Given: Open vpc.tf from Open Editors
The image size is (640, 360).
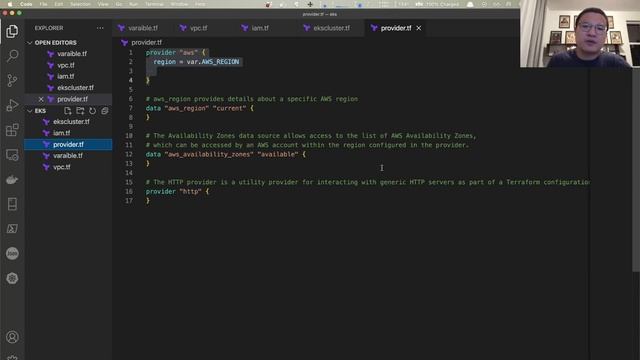Looking at the screenshot, I should point(66,65).
